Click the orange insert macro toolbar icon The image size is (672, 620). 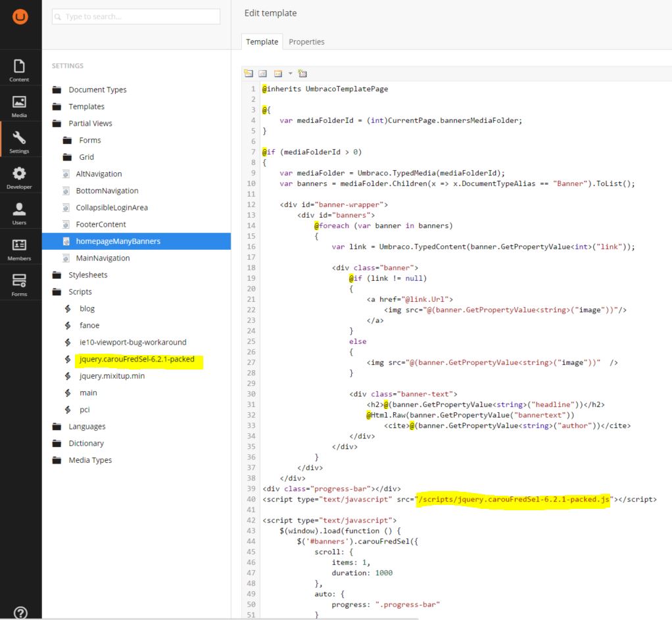pos(278,74)
